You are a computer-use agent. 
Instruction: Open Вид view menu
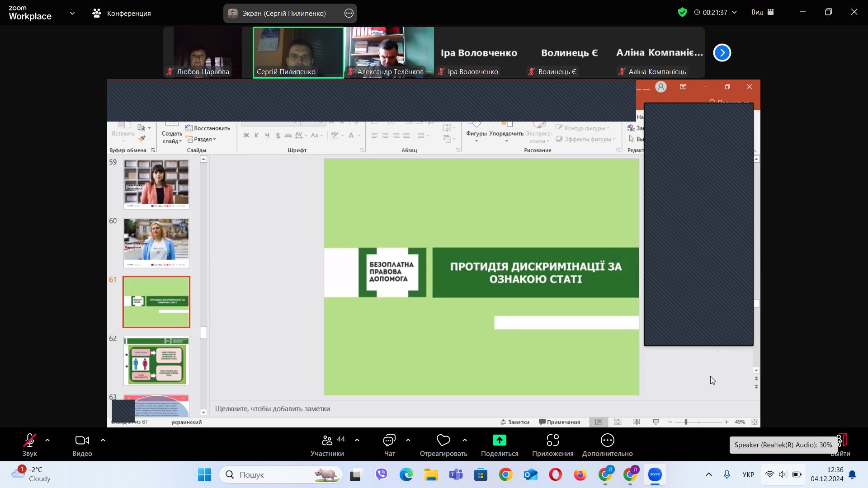coord(762,13)
